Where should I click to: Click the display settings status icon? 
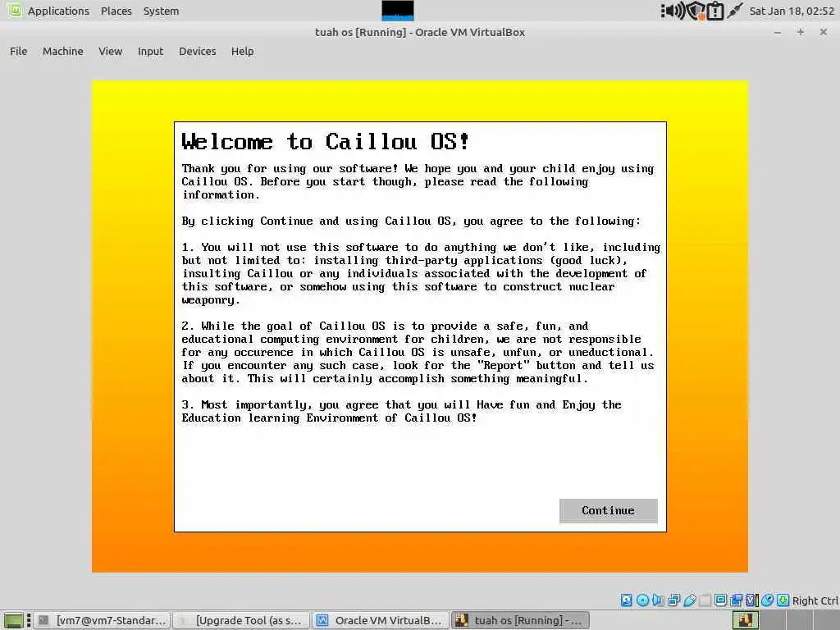pos(720,600)
